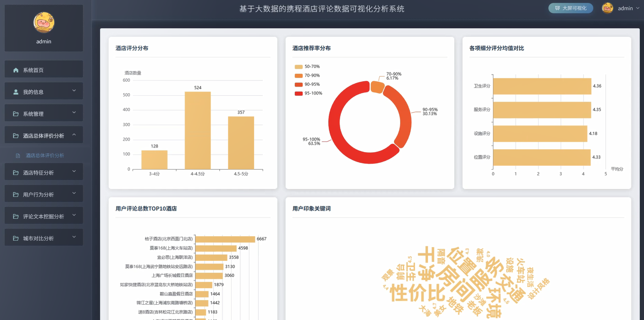This screenshot has width=644, height=320.
Task: Click the 酒店推荐率分布 card title
Action: 312,48
